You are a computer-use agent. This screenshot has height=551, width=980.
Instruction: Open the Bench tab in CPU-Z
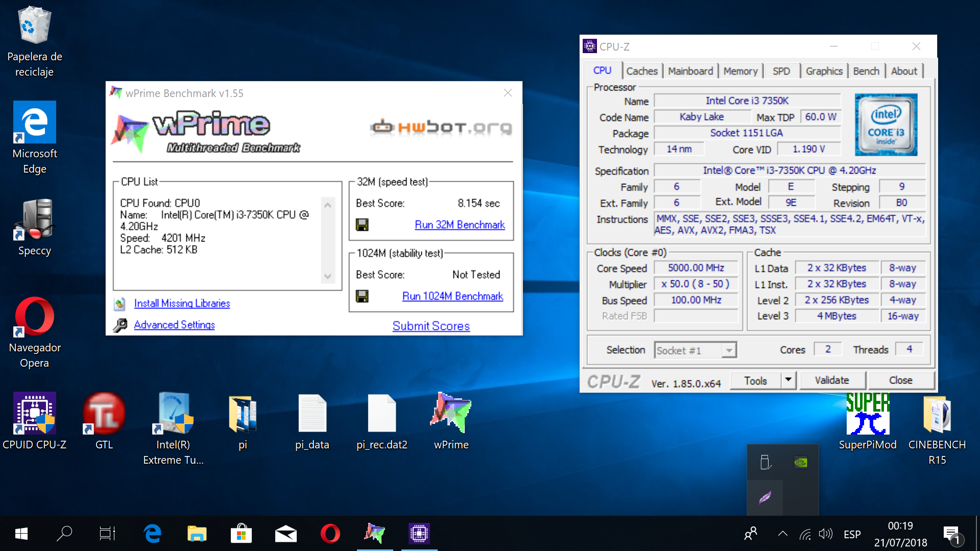pos(866,71)
